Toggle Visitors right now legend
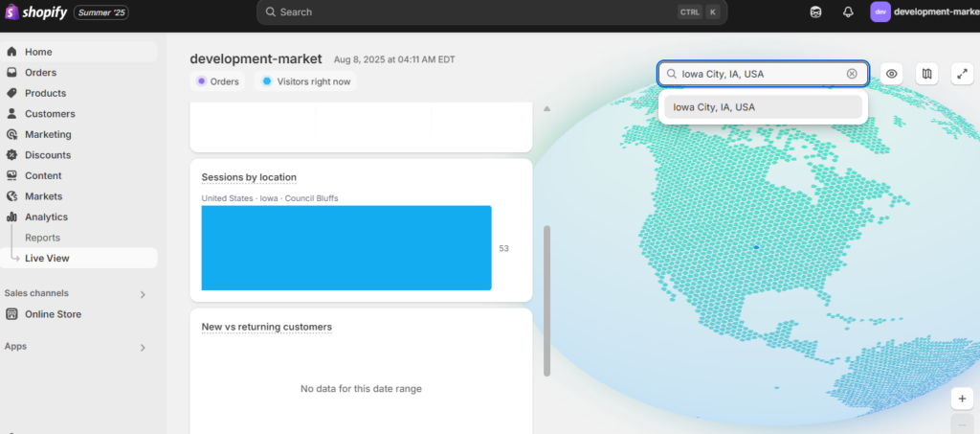This screenshot has width=980, height=434. pos(305,81)
